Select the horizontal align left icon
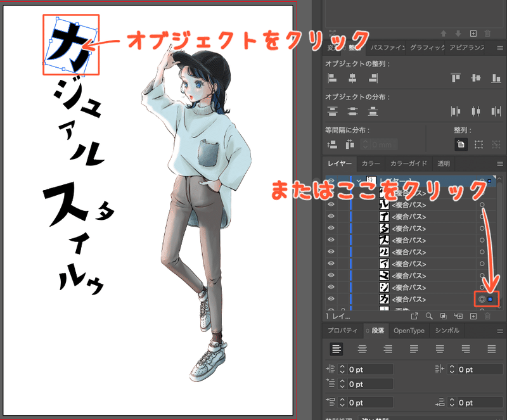The width and height of the screenshot is (507, 420). (x=331, y=77)
